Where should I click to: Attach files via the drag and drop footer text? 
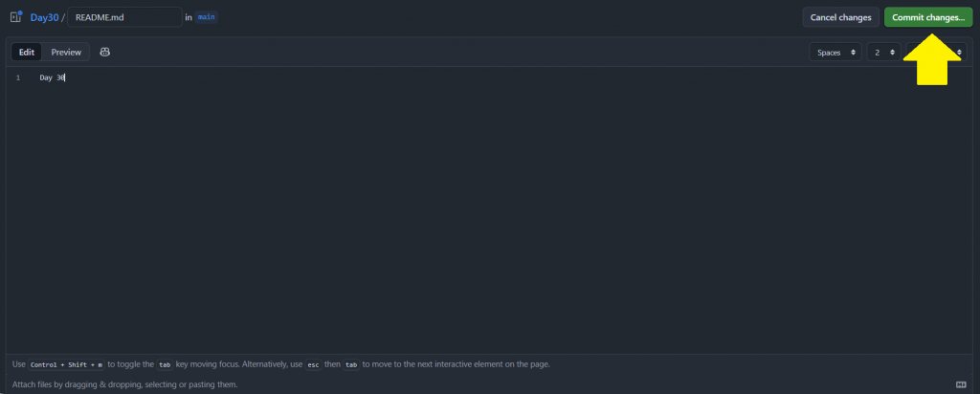pyautogui.click(x=125, y=384)
